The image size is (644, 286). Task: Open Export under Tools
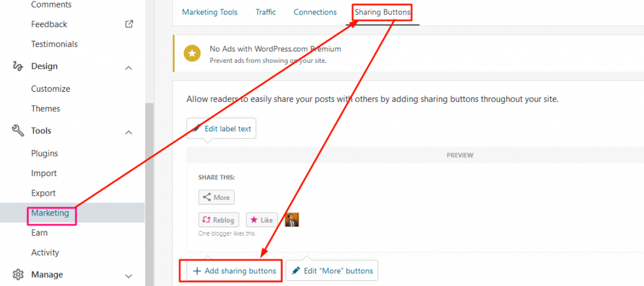click(x=43, y=193)
